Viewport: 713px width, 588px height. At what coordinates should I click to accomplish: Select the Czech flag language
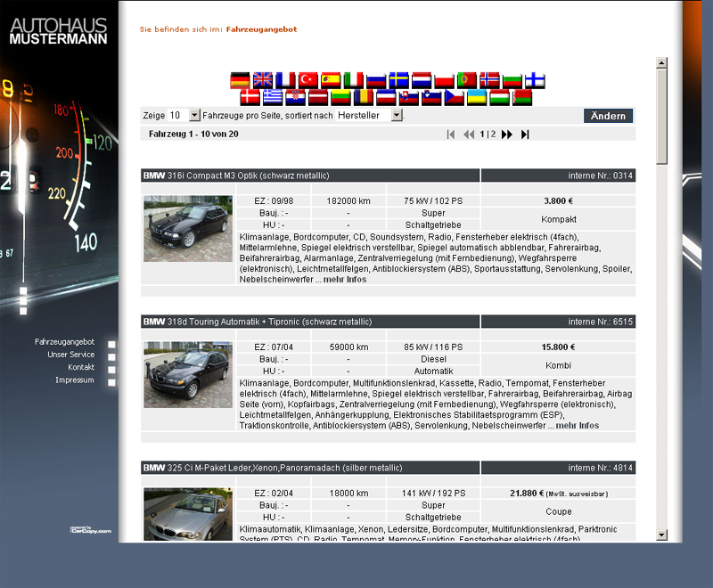tap(455, 97)
